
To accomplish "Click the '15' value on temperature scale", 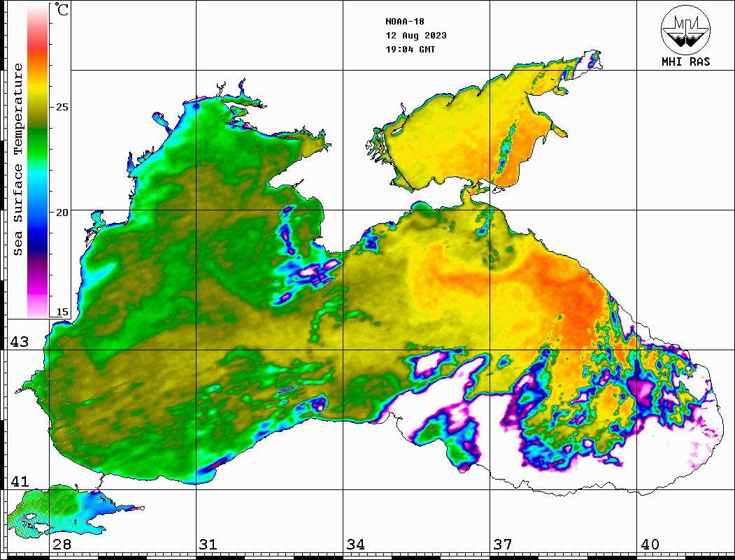I will 62,312.
